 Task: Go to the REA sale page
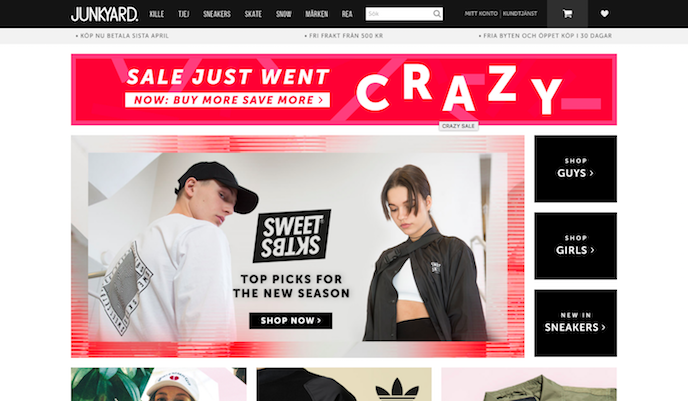pos(347,14)
